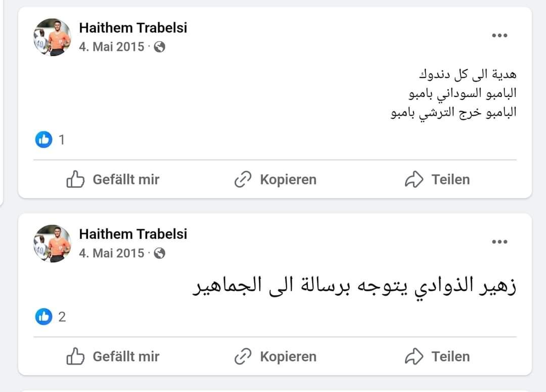The height and width of the screenshot is (392, 546).
Task: Click share arrow icon on first post
Action: point(414,179)
